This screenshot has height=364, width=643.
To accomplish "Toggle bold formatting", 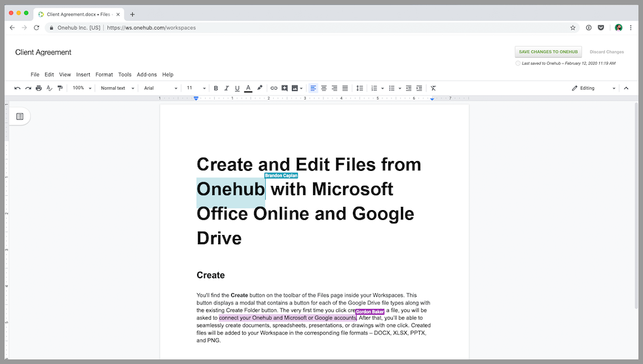I will [x=215, y=88].
